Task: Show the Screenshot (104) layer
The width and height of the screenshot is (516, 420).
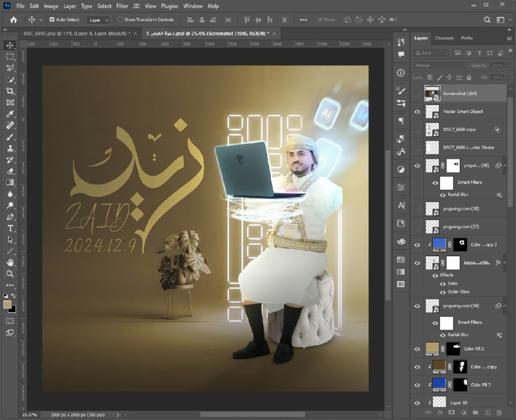Action: [x=417, y=94]
